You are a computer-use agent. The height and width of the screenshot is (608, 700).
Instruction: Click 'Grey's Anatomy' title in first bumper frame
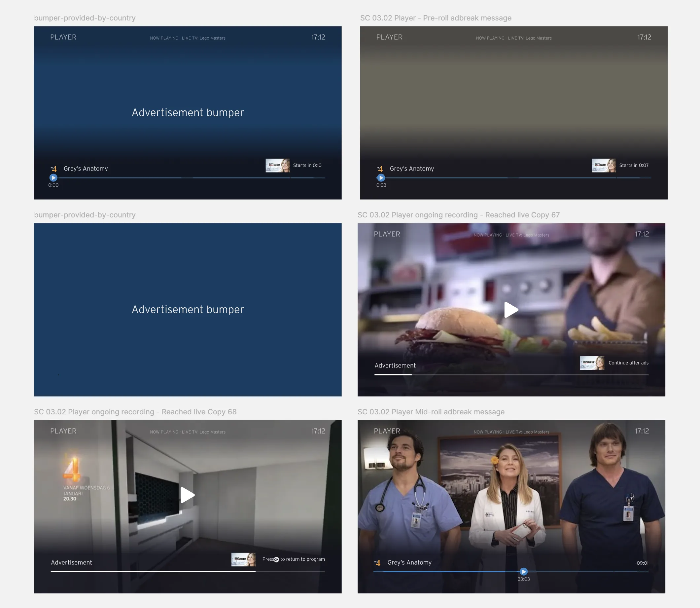click(x=86, y=169)
